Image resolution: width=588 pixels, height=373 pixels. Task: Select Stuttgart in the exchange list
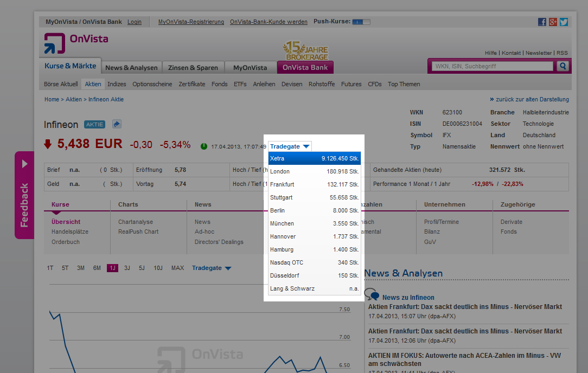click(314, 197)
